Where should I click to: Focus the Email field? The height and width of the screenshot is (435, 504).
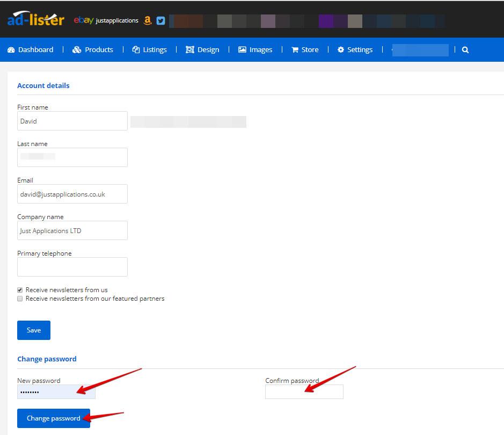coord(72,194)
